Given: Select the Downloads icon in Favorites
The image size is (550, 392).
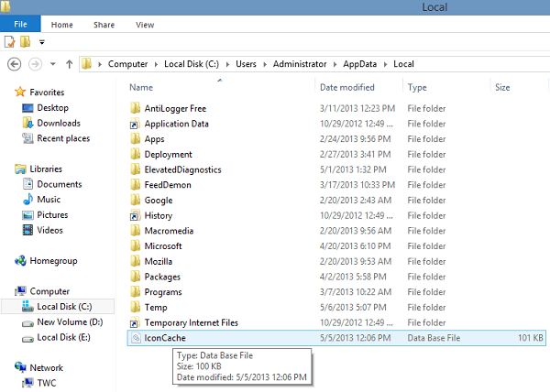Looking at the screenshot, I should tap(59, 124).
